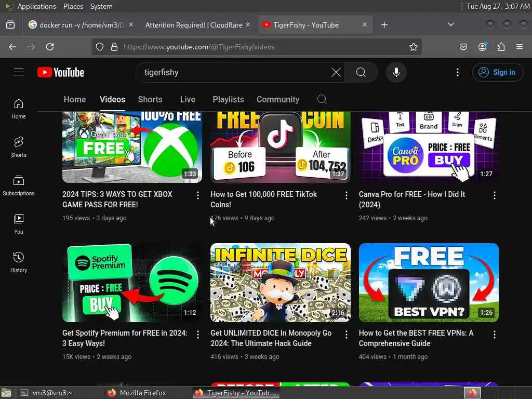Open the System menu in top panel
The height and width of the screenshot is (399, 532).
pyautogui.click(x=101, y=6)
